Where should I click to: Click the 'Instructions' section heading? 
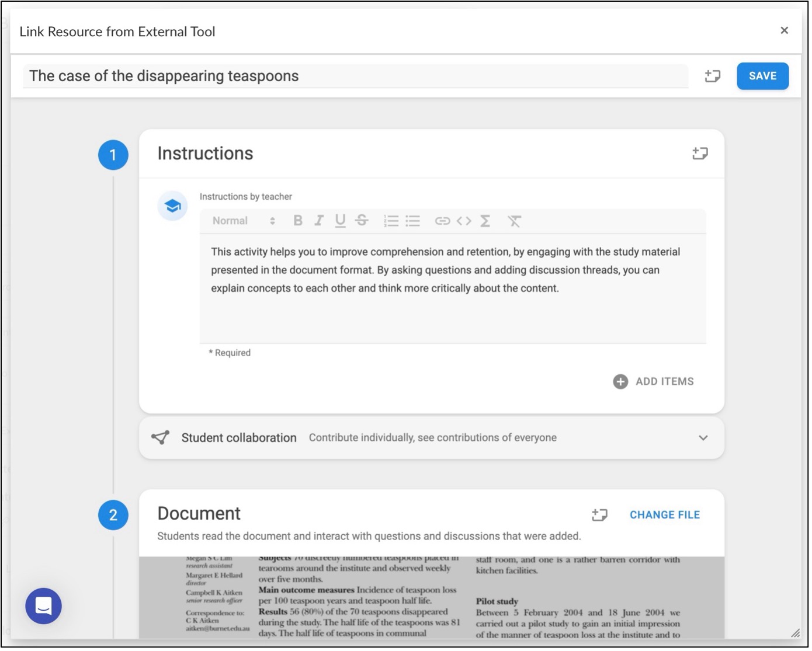click(206, 153)
